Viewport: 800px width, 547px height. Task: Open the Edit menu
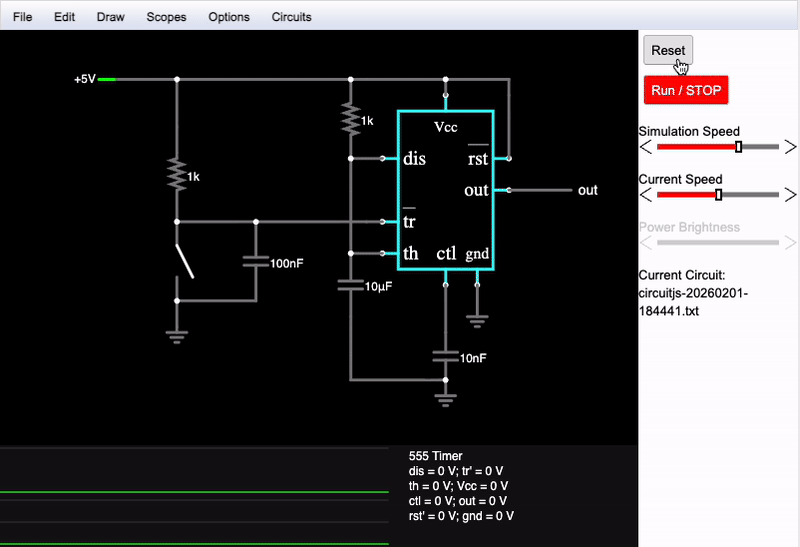click(64, 17)
